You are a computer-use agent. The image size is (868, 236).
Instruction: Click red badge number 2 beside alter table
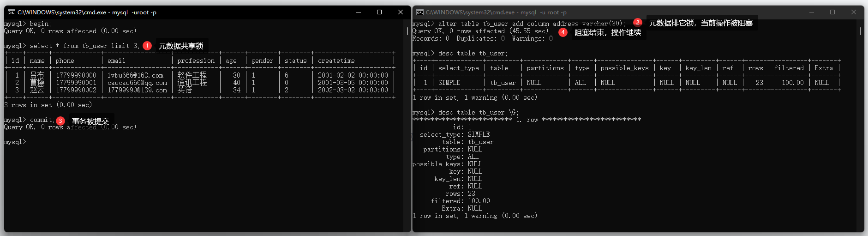point(637,22)
